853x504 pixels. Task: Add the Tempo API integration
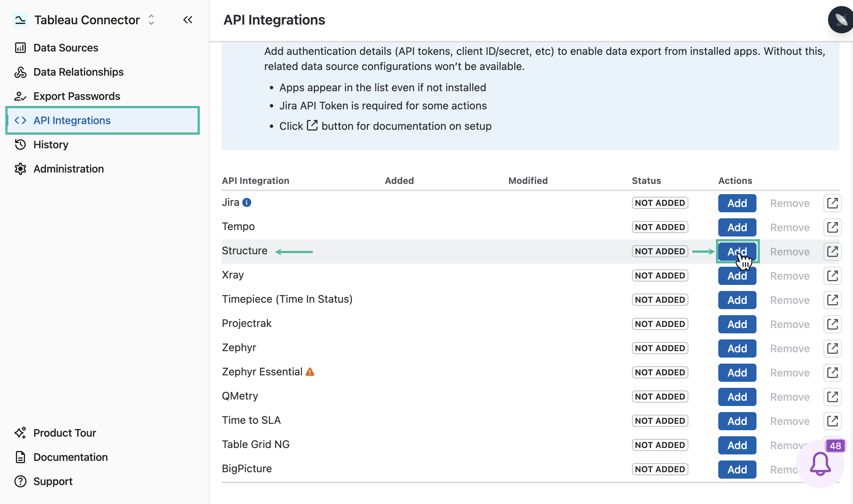click(737, 227)
